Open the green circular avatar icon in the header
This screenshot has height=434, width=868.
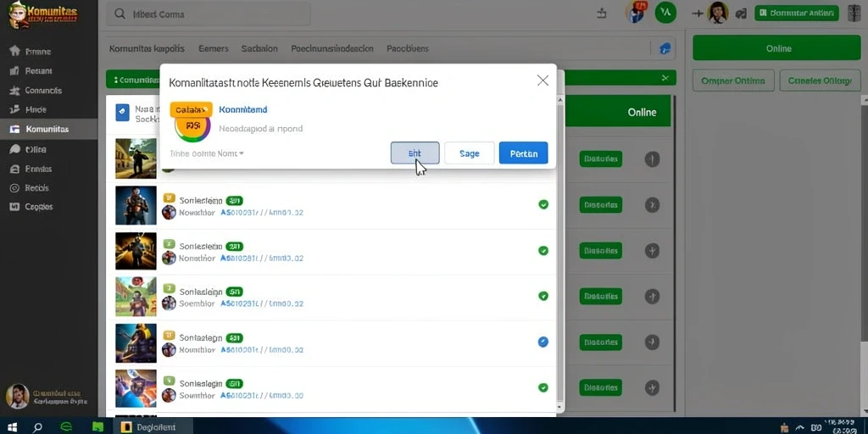(665, 12)
